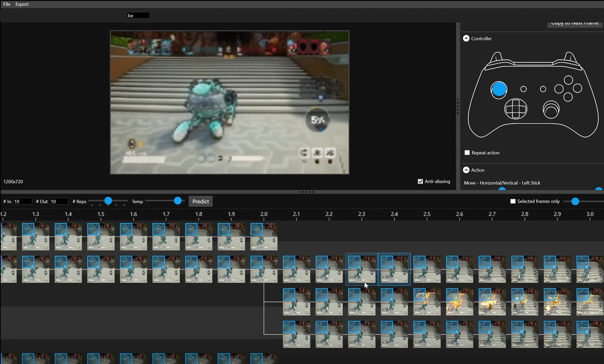Viewport: 604px width, 364px height.
Task: Click the # In input field
Action: point(22,201)
